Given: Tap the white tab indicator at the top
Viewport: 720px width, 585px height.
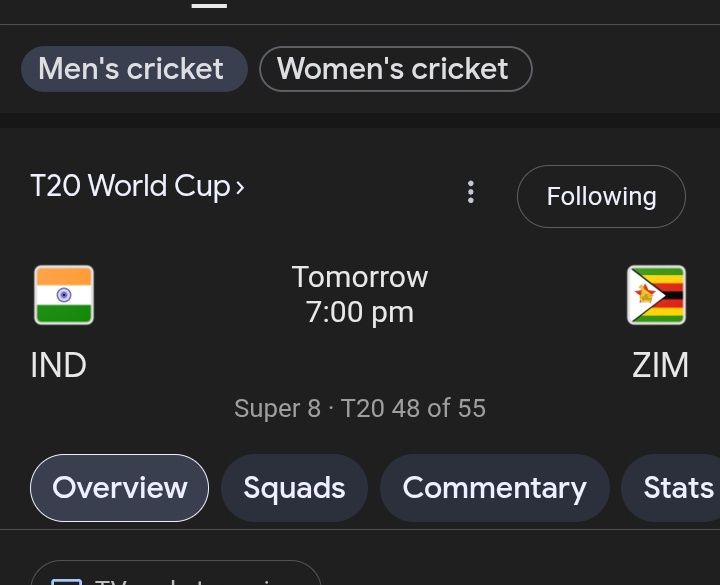Looking at the screenshot, I should [x=210, y=4].
